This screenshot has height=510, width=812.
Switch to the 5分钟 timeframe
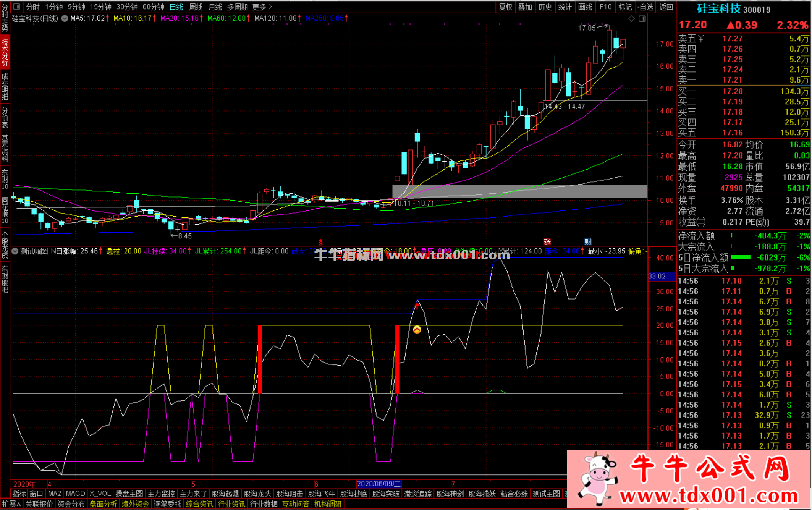[76, 7]
